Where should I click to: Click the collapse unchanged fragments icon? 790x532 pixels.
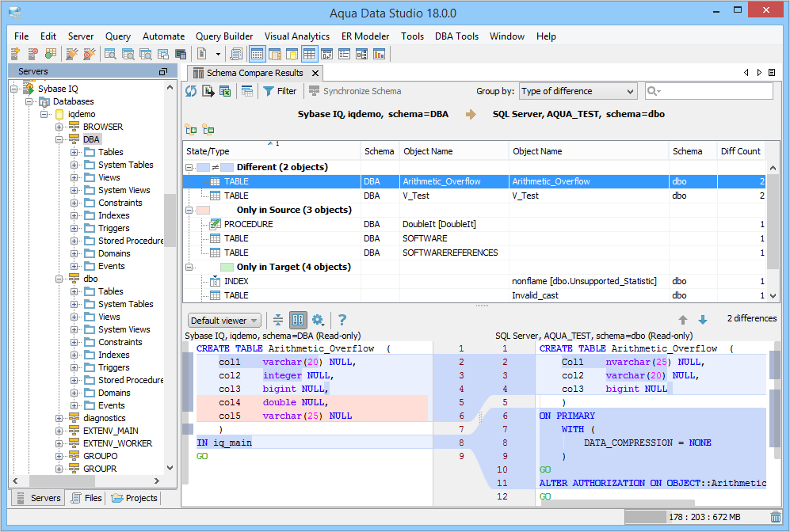tap(277, 320)
